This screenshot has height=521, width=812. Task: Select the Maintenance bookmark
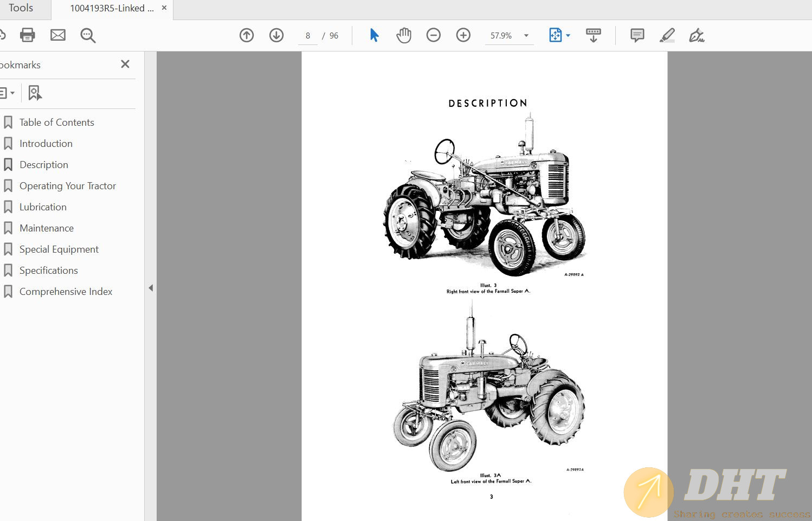click(47, 228)
